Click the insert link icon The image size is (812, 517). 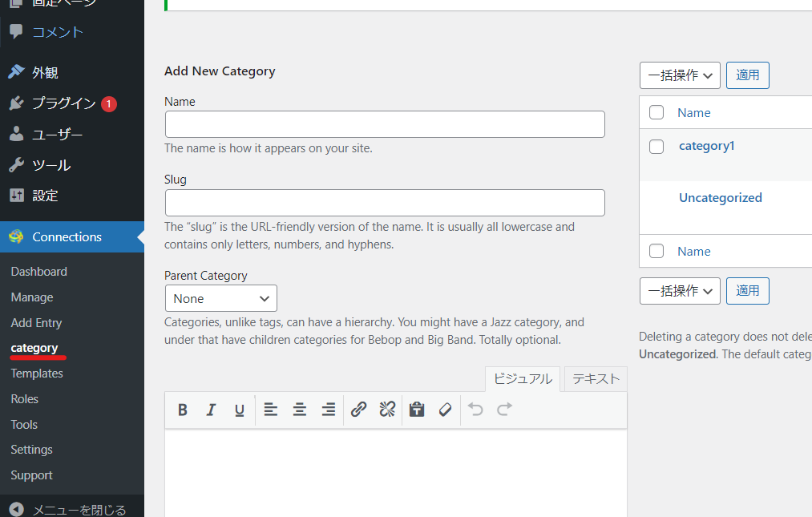point(358,410)
